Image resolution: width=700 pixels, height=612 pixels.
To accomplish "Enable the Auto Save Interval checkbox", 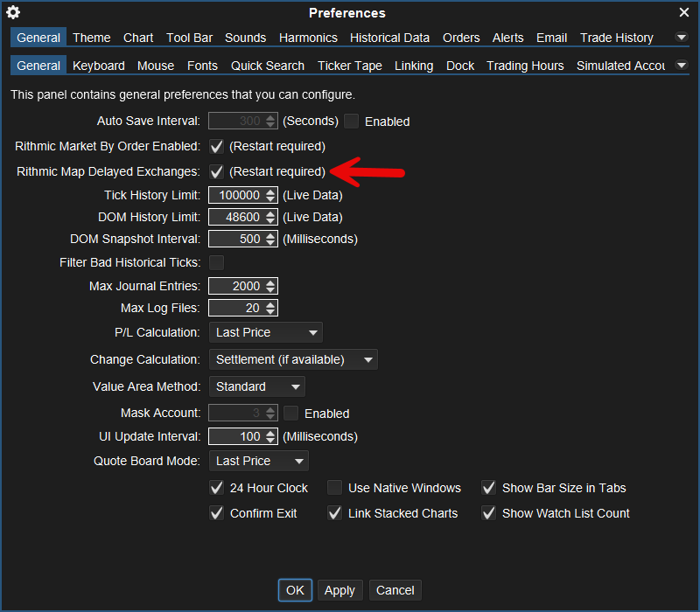I will [x=352, y=122].
